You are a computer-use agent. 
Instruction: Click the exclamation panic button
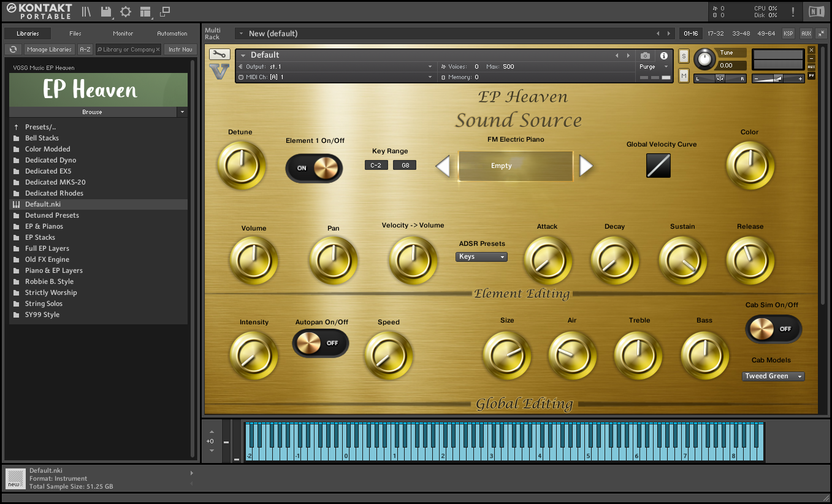click(x=793, y=12)
